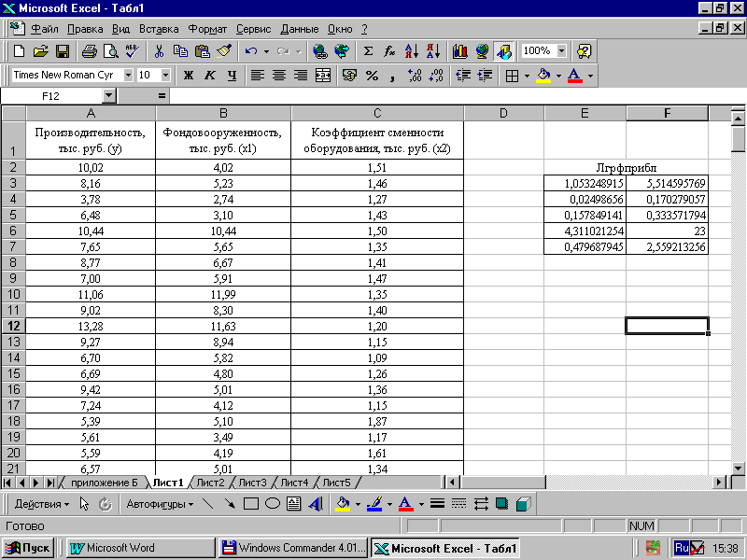
Task: Select column C header
Action: (377, 114)
